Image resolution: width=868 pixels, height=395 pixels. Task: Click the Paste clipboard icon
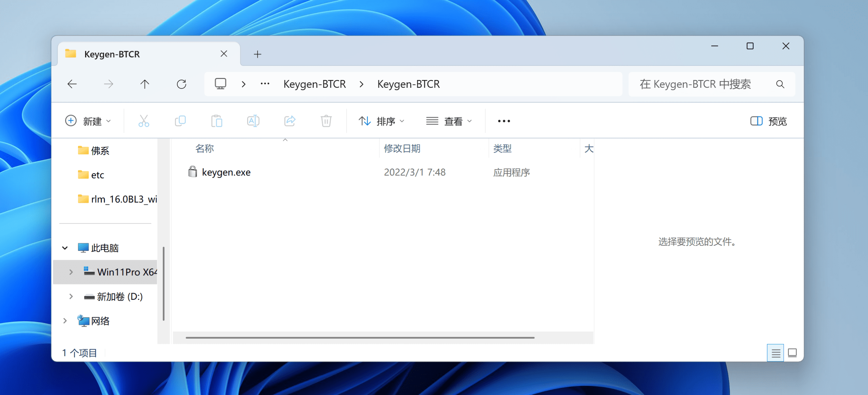point(217,121)
